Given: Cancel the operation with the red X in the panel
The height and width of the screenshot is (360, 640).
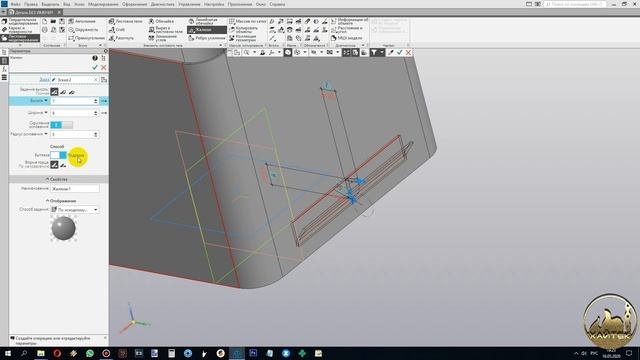Looking at the screenshot, I should pyautogui.click(x=104, y=67).
